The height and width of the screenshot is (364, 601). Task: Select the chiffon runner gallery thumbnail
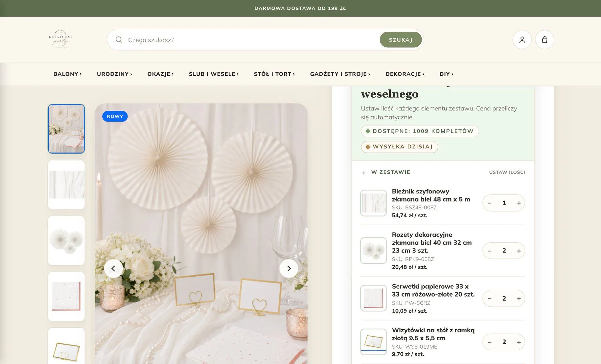pyautogui.click(x=66, y=185)
